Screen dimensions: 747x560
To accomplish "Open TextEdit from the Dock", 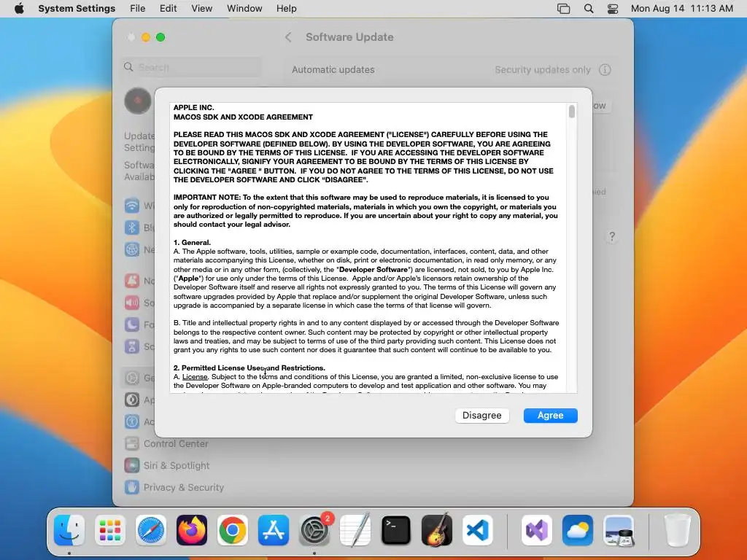I will 355,530.
